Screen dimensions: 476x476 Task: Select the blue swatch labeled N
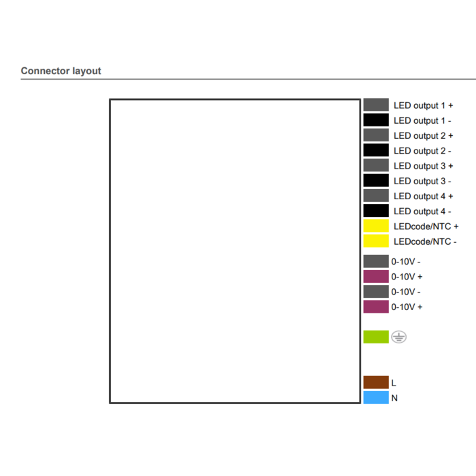[x=376, y=398]
